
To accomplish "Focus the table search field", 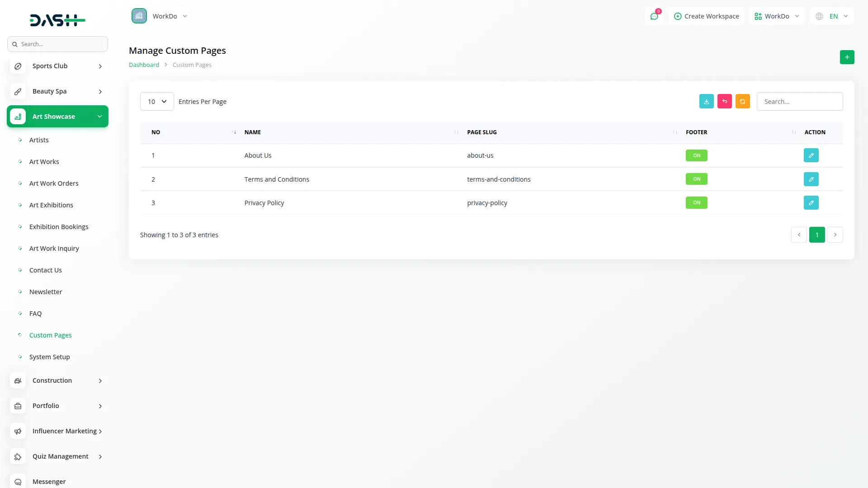I will [x=799, y=102].
